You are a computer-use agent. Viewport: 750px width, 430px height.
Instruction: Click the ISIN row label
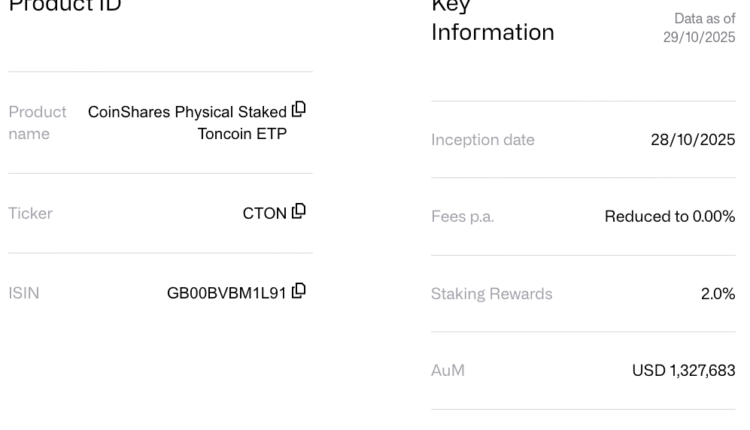pos(24,292)
